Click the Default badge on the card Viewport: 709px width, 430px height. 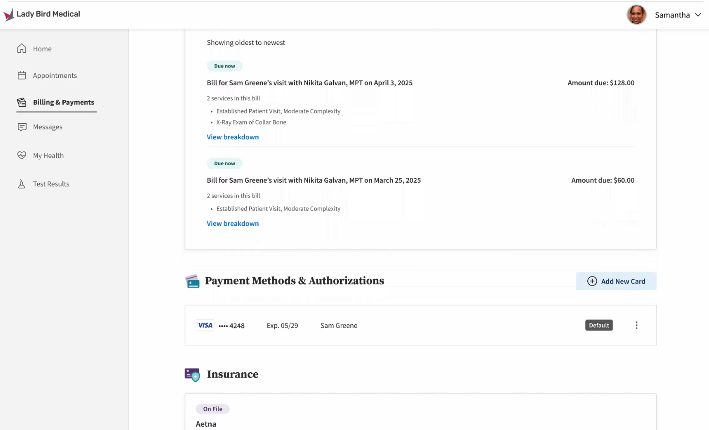coord(598,325)
